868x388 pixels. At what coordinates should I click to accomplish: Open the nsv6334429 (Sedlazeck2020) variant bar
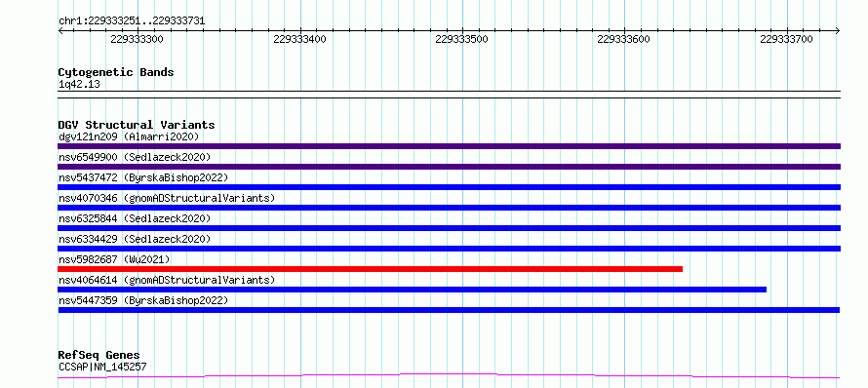(449, 249)
